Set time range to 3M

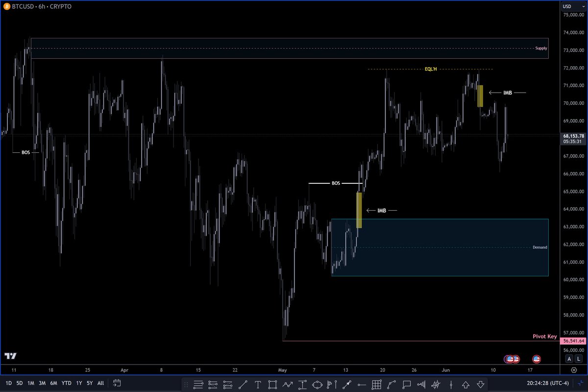point(42,383)
